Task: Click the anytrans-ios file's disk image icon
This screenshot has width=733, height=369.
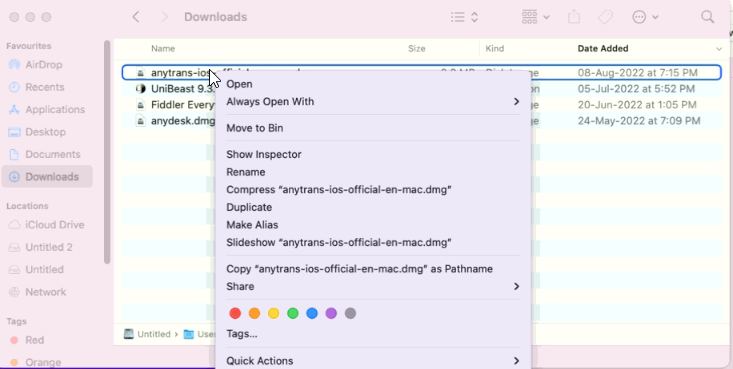Action: click(140, 72)
